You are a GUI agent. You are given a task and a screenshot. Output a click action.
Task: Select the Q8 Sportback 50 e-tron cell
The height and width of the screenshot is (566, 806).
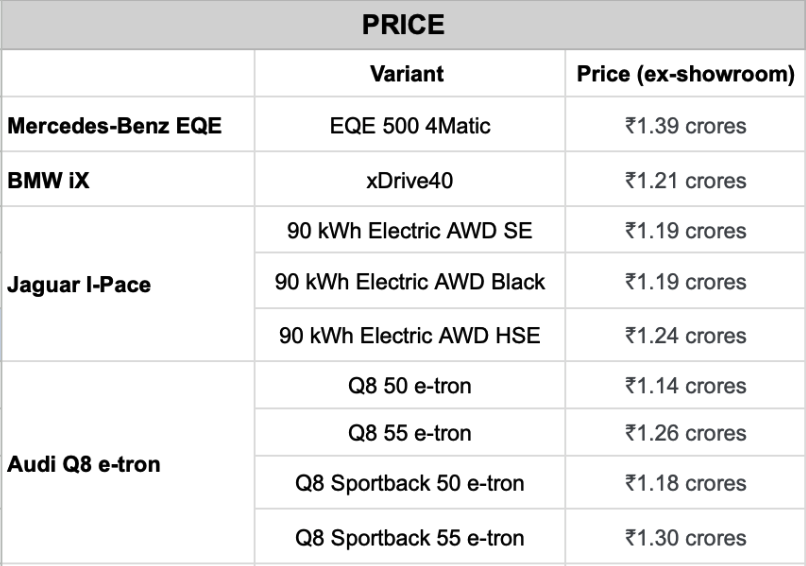tap(410, 484)
